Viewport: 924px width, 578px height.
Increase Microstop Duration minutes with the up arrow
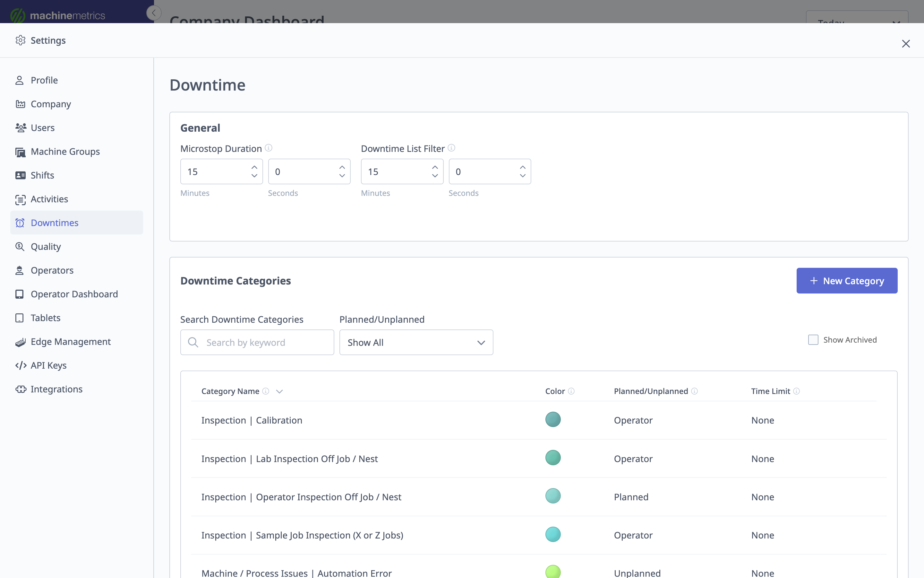(254, 167)
